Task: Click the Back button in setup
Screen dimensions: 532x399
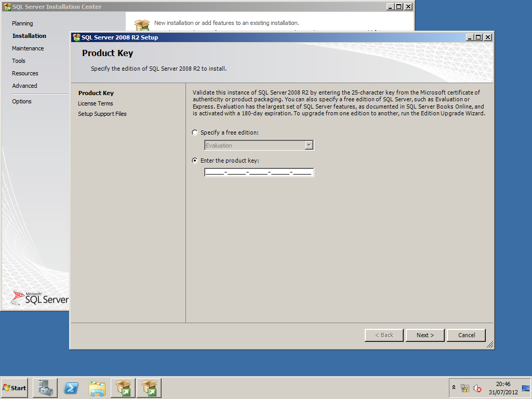Action: click(x=384, y=335)
